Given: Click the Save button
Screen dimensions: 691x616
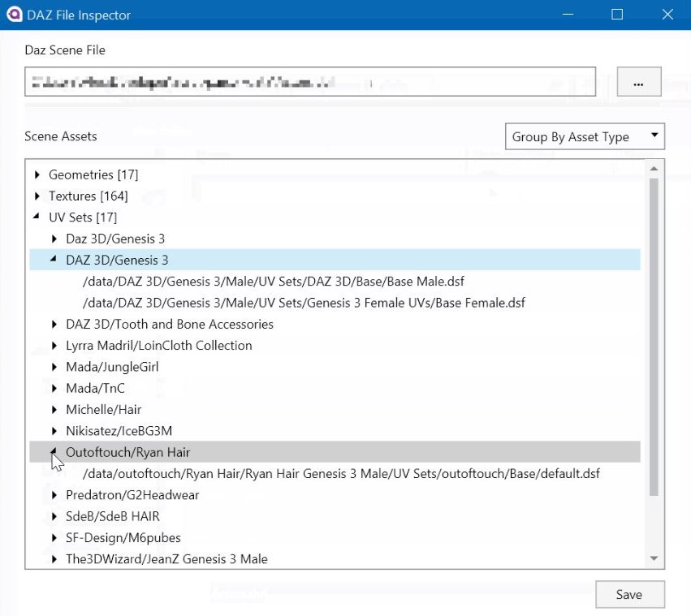Looking at the screenshot, I should pyautogui.click(x=630, y=594).
